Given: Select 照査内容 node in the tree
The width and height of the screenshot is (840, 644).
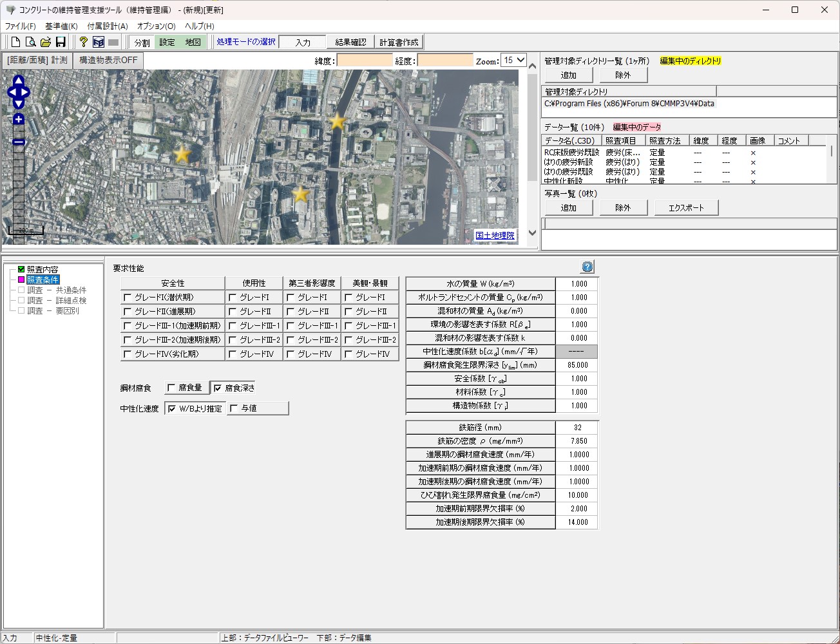Looking at the screenshot, I should coord(43,269).
